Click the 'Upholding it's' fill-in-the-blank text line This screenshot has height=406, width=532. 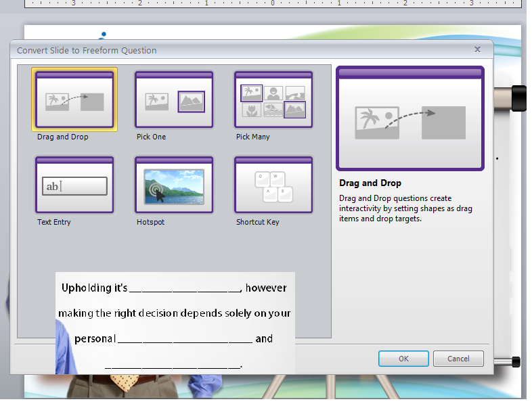click(x=174, y=288)
